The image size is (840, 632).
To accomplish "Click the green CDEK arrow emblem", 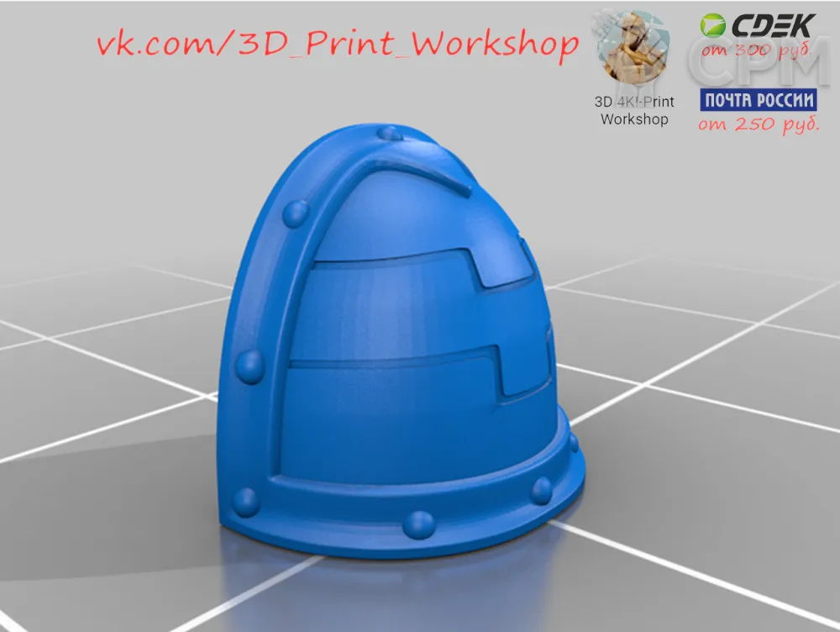I will point(713,25).
